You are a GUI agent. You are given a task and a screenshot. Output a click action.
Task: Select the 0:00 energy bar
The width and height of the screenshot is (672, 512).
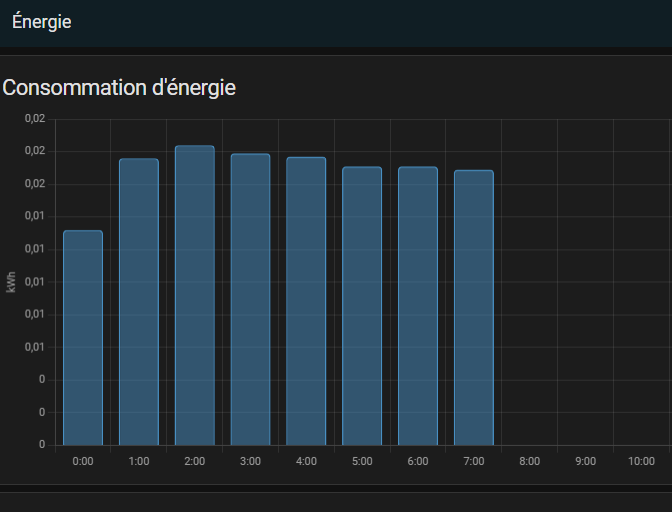[83, 338]
